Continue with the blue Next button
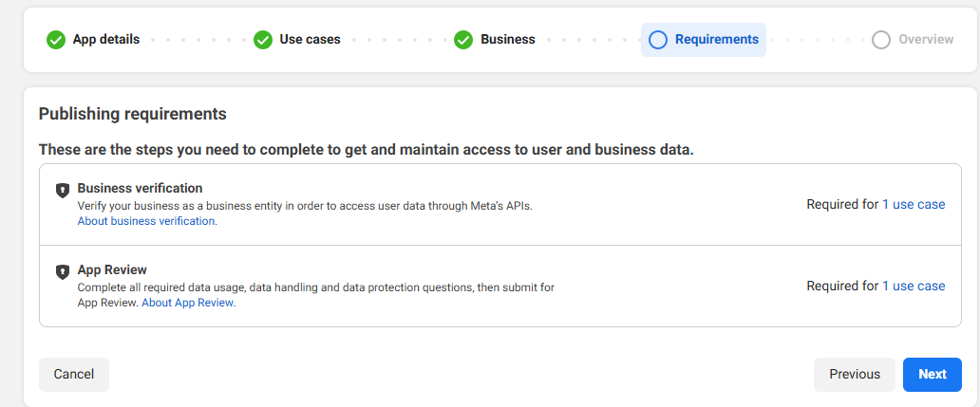Viewport: 980px width, 407px height. (x=932, y=375)
